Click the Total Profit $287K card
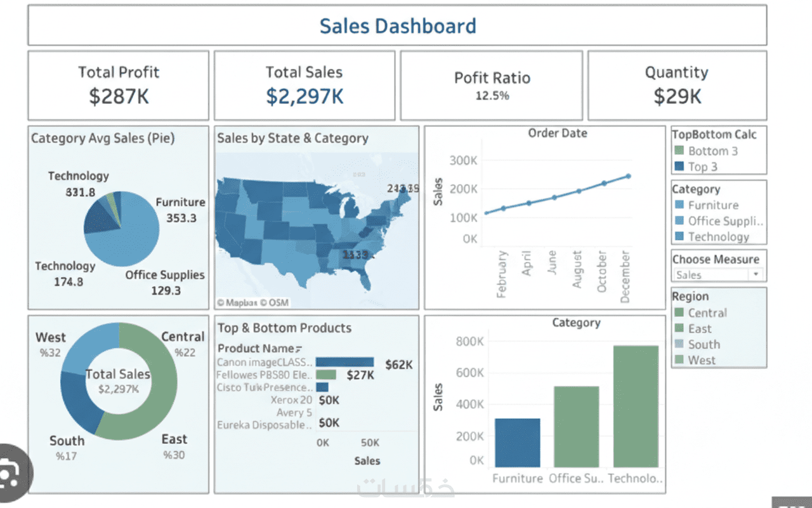Image resolution: width=812 pixels, height=508 pixels. coord(119,86)
